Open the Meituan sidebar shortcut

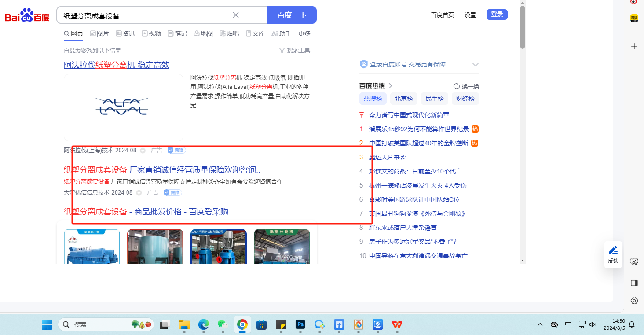(x=634, y=18)
